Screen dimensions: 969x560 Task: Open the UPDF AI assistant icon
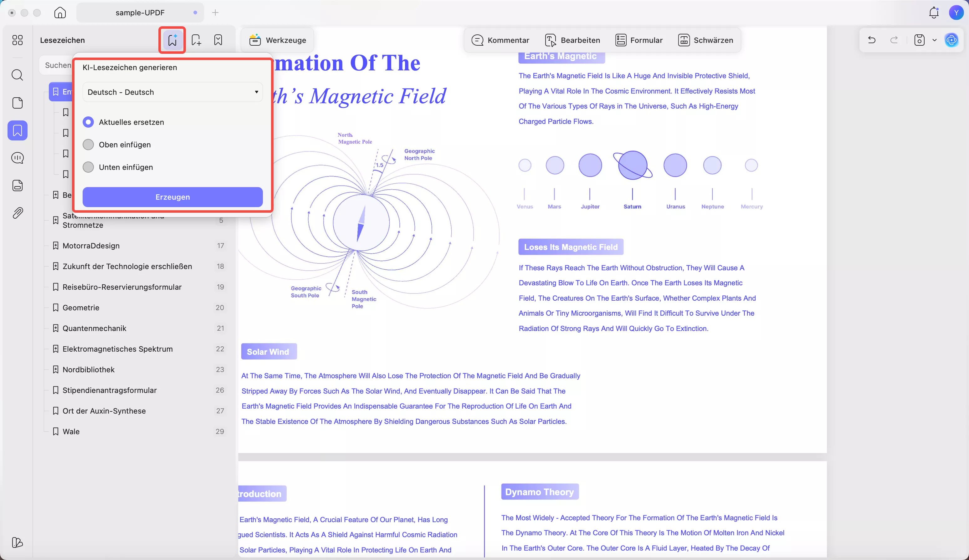click(951, 40)
